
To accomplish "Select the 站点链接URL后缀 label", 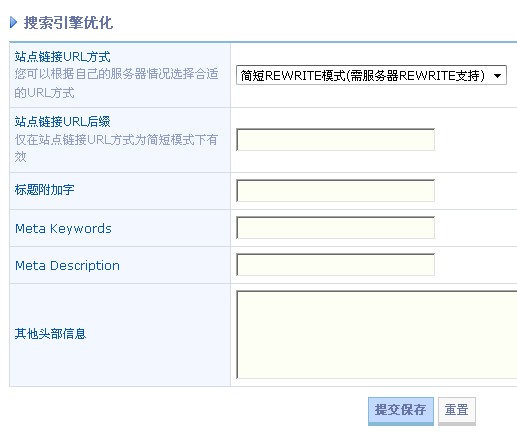I will tap(62, 122).
